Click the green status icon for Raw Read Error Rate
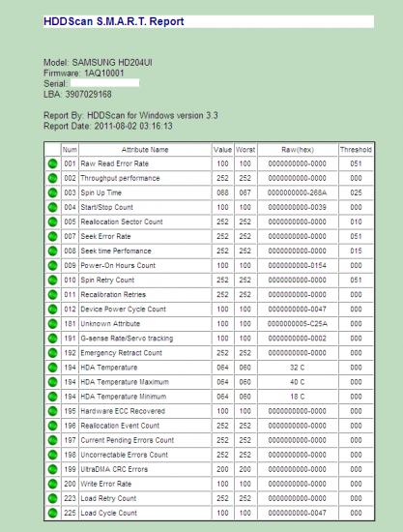 [52, 163]
